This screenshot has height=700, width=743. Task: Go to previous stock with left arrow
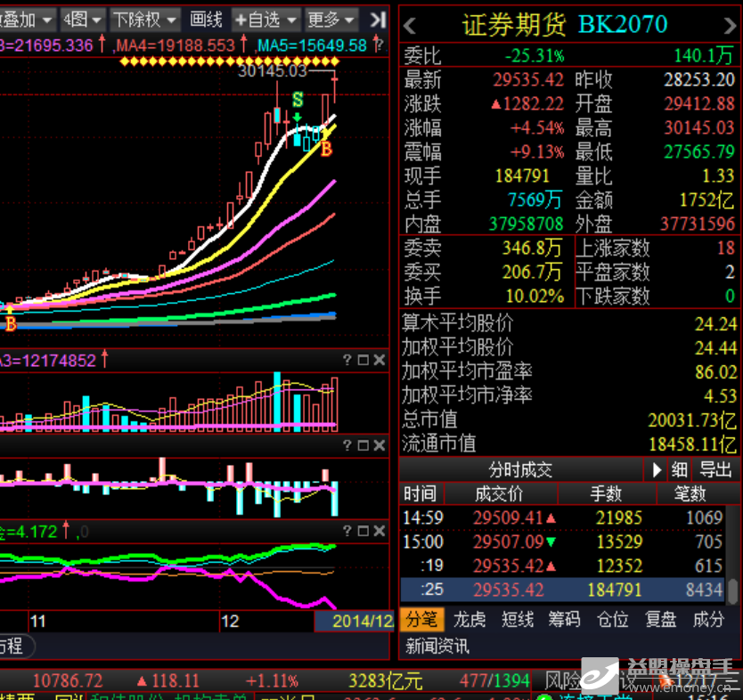point(411,24)
